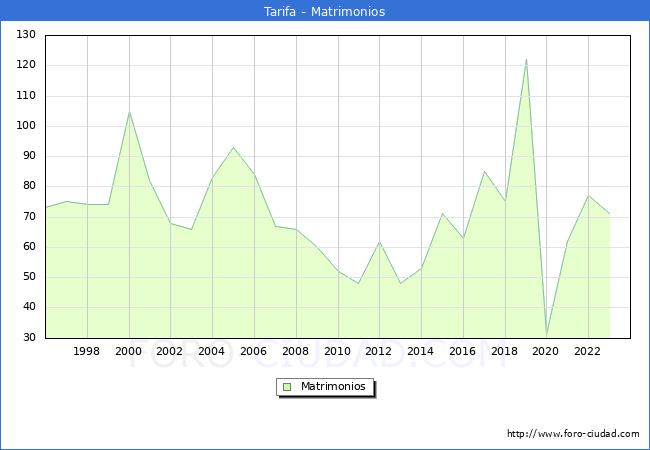Click the 130 y-axis label
Screen dimensions: 650x450
coord(26,35)
